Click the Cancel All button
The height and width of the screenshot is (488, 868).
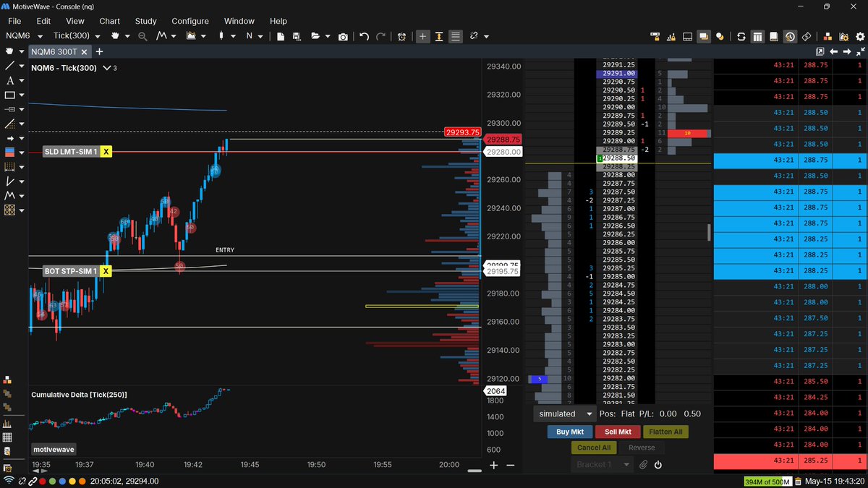coord(593,448)
